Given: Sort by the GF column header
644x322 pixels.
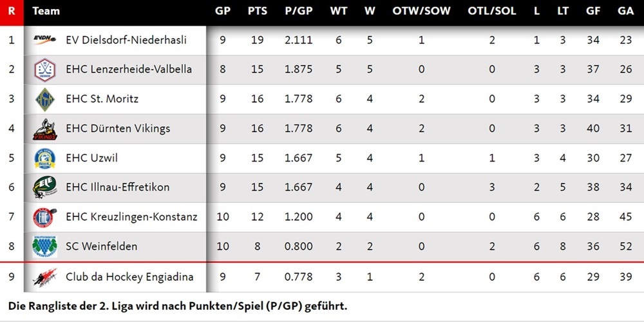Looking at the screenshot, I should click(x=593, y=11).
